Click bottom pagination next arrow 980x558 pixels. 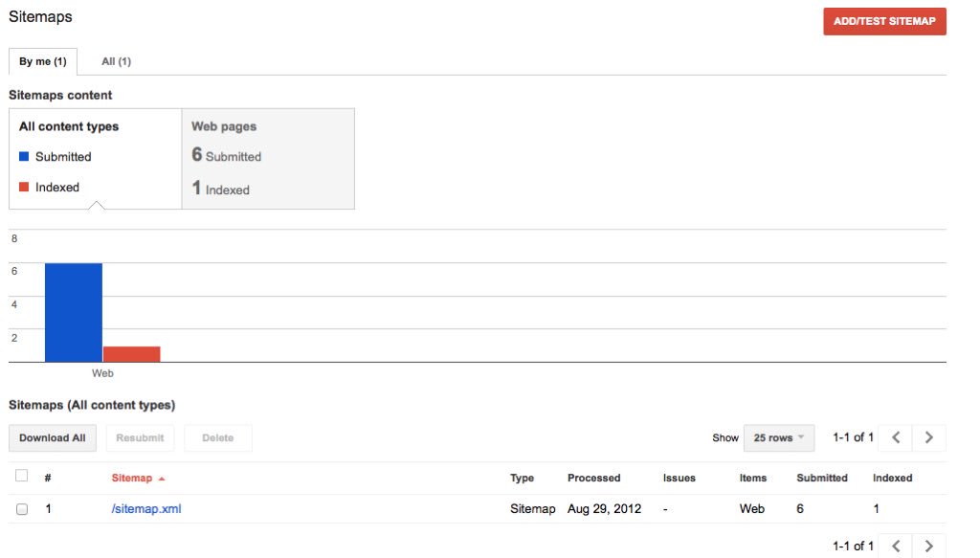coord(928,546)
